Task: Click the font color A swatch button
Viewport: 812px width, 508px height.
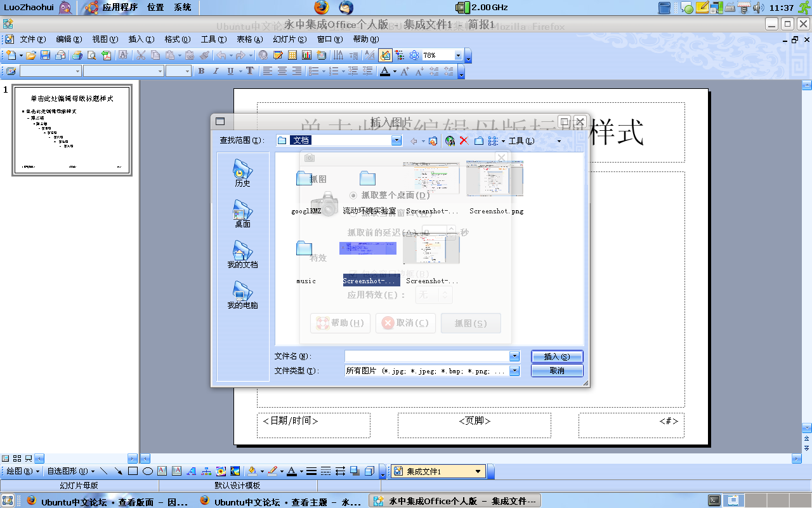Action: [384, 71]
